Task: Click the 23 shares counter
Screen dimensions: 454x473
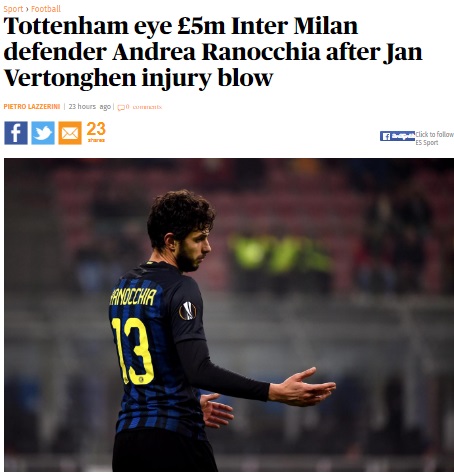Action: point(96,129)
